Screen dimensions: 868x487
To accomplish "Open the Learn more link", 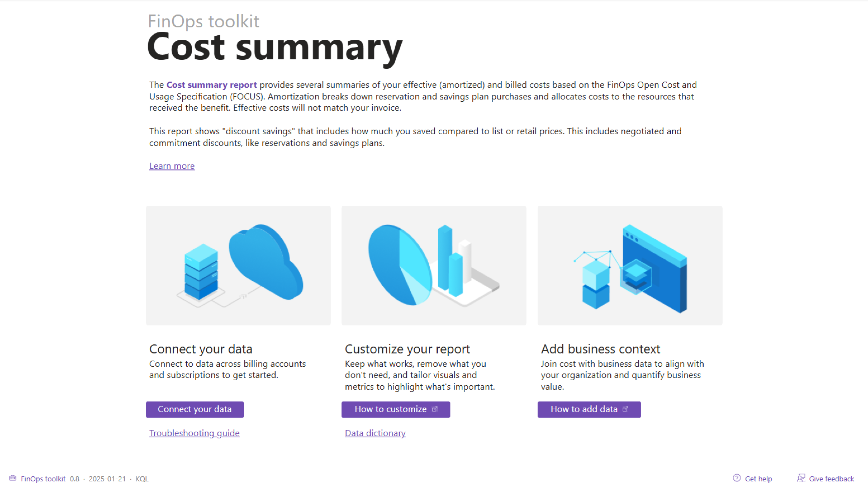I will pyautogui.click(x=172, y=166).
